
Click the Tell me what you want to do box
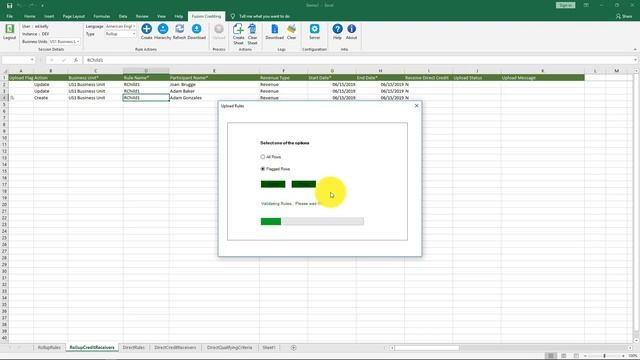click(264, 16)
